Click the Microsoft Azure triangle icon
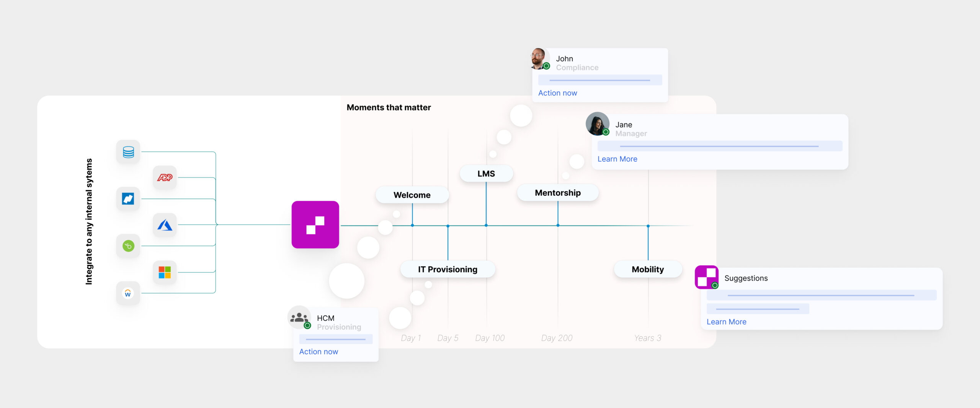Screen dimensions: 980x408 (x=165, y=225)
